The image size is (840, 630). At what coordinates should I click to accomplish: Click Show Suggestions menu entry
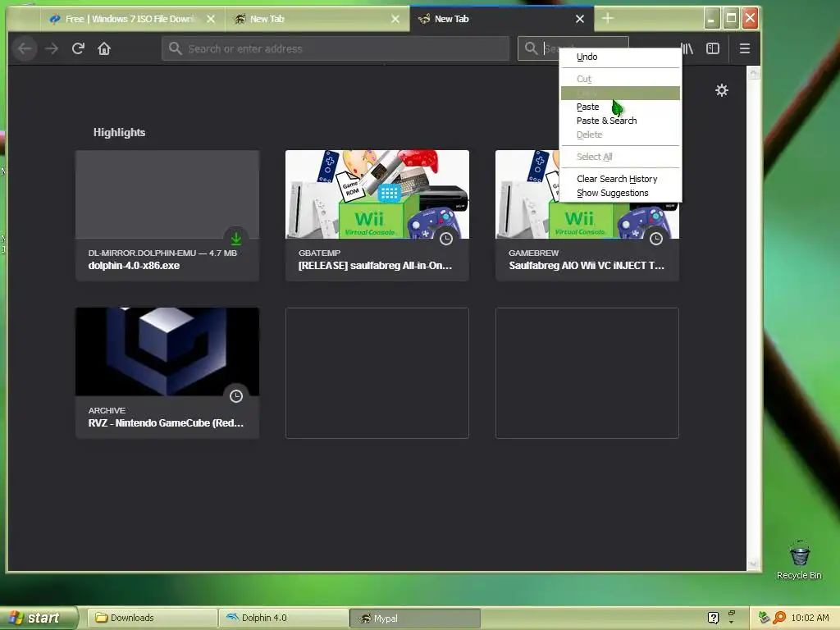pyautogui.click(x=620, y=193)
